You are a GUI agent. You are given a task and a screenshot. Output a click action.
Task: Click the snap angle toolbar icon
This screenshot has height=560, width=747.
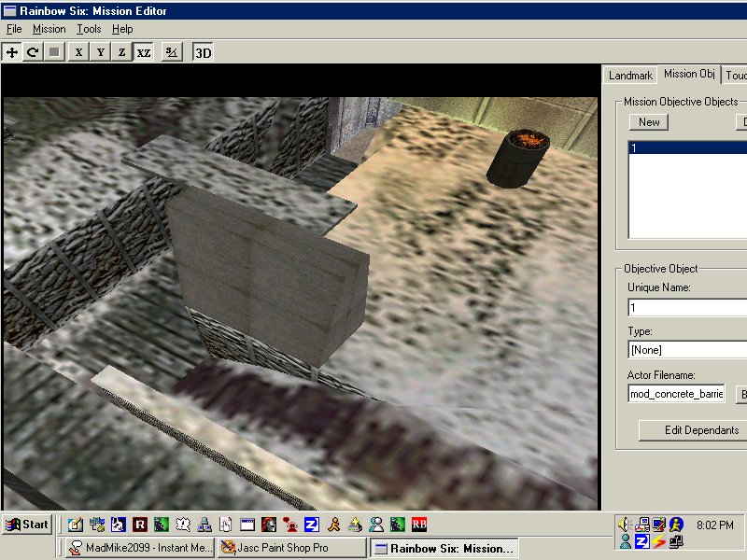pos(172,52)
